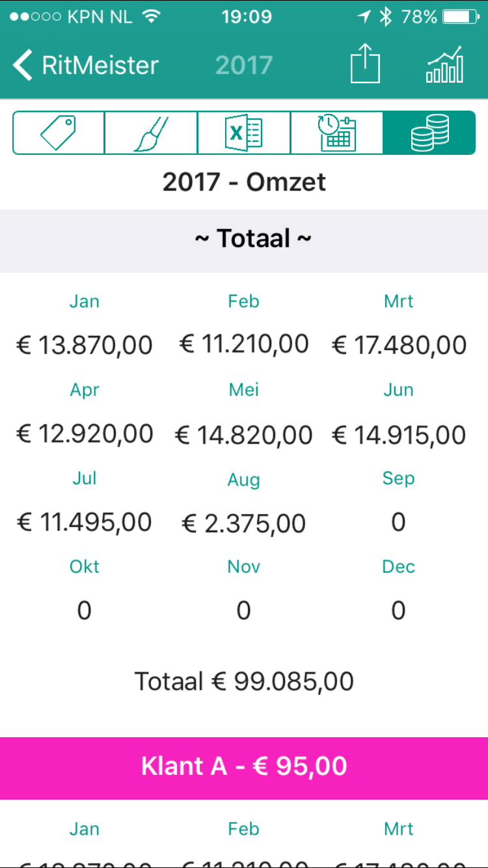488x868 pixels.
Task: Select the calendar clock segment icon
Action: tap(336, 133)
